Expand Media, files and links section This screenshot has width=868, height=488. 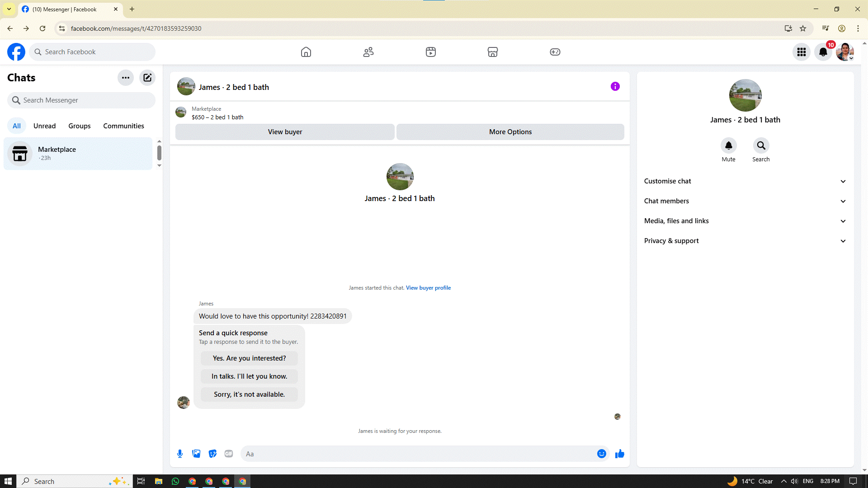(x=745, y=221)
